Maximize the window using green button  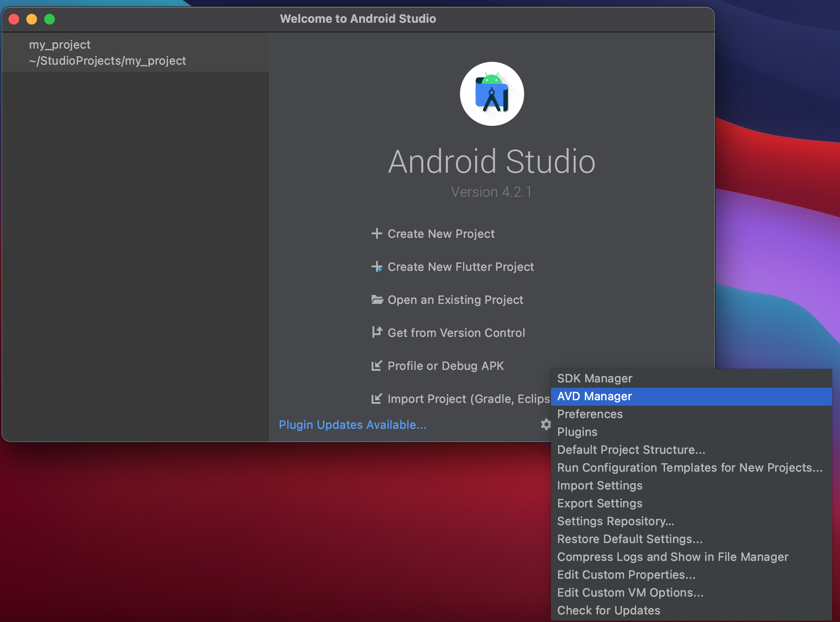(50, 19)
